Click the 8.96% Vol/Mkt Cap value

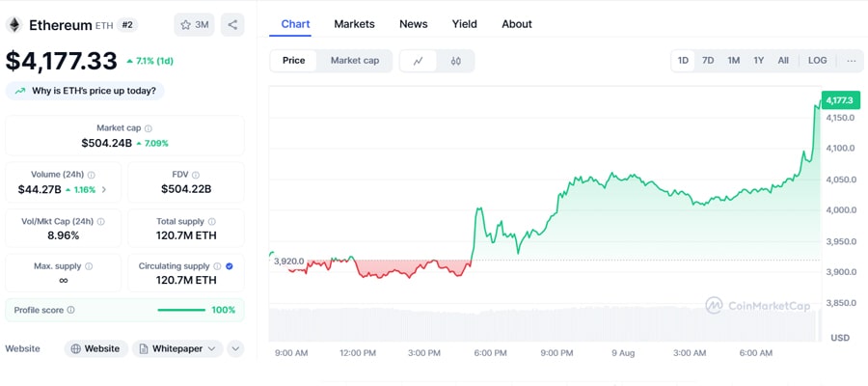point(63,235)
